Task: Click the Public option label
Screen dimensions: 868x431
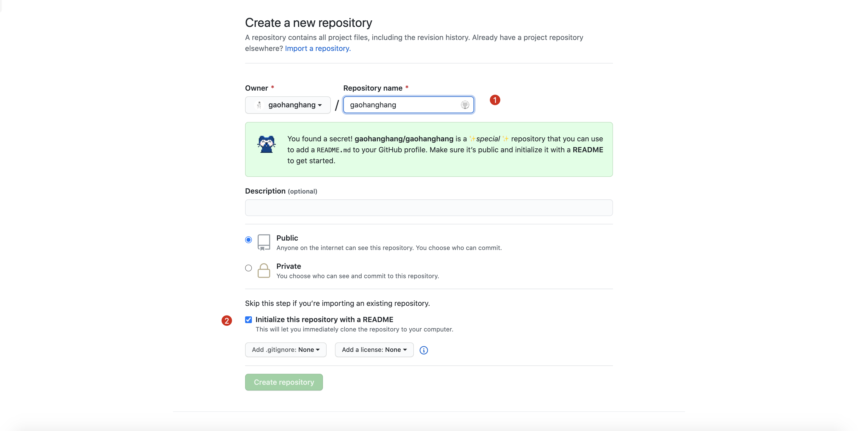Action: (287, 238)
